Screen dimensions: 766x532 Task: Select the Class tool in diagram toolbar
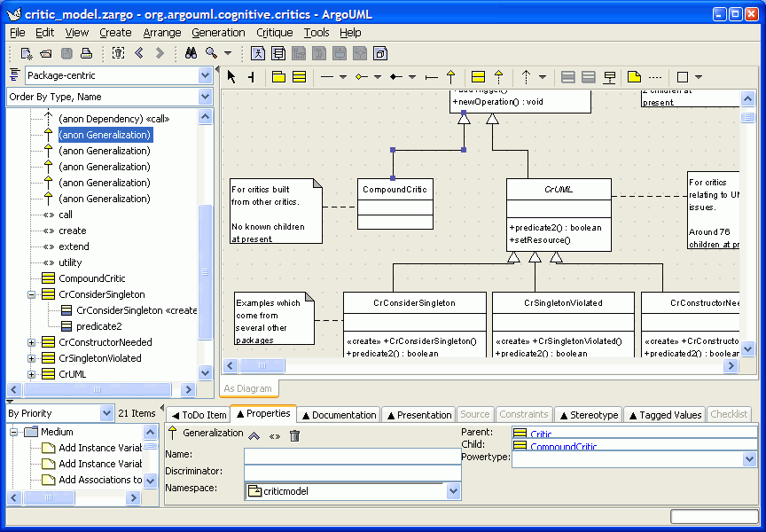(x=299, y=77)
